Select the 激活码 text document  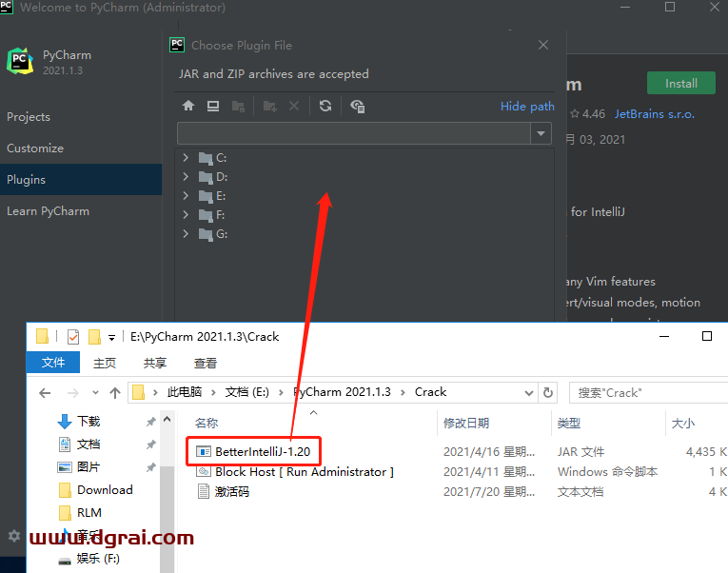pos(224,491)
